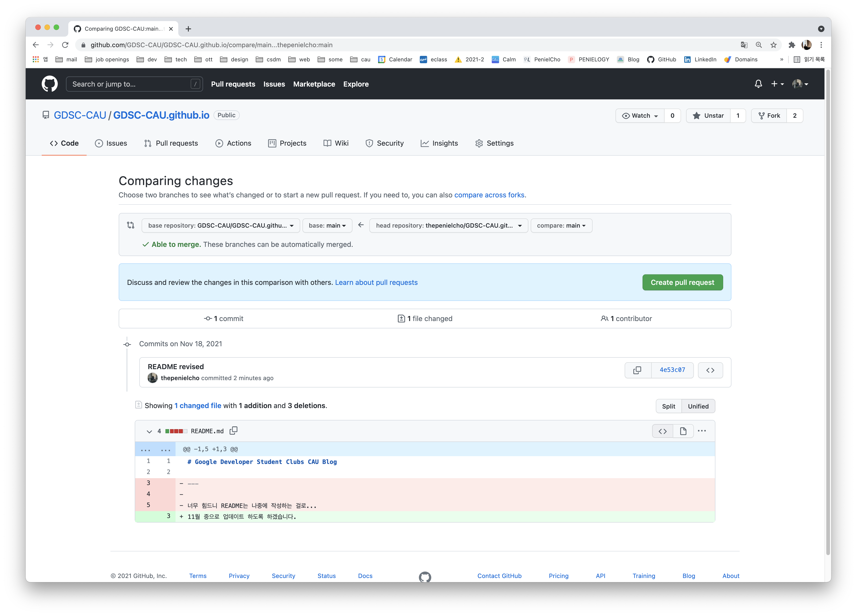
Task: Open the GDSC-CAU organization link
Action: tap(80, 115)
